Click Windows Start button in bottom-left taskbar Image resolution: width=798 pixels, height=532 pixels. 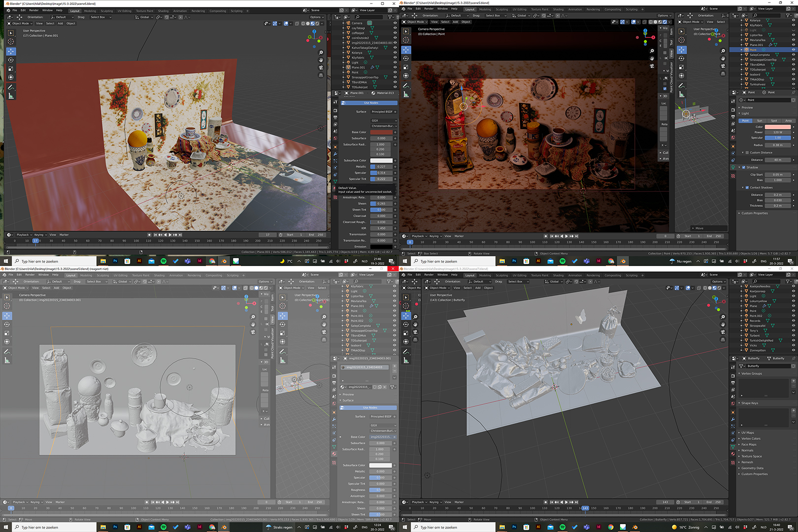(6, 527)
